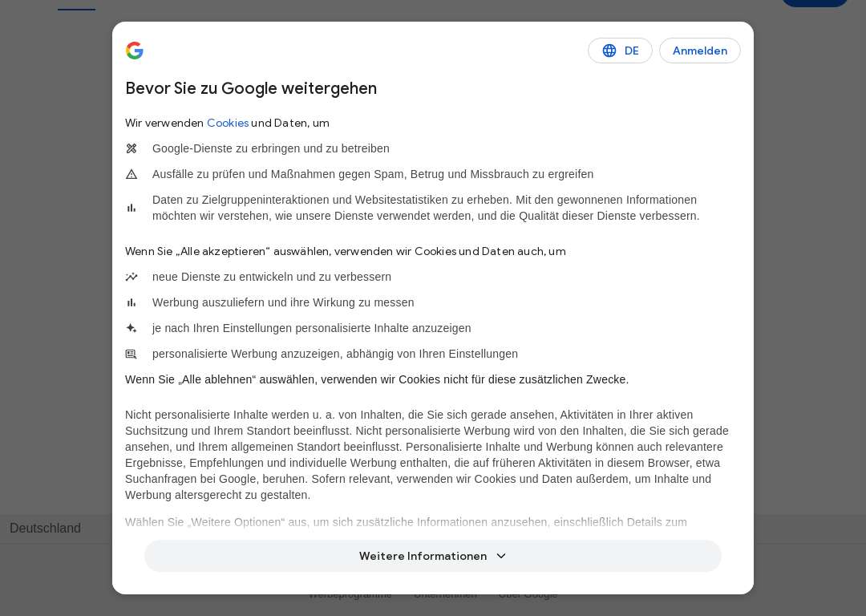Click the Deutschland label in the footer

tap(45, 528)
